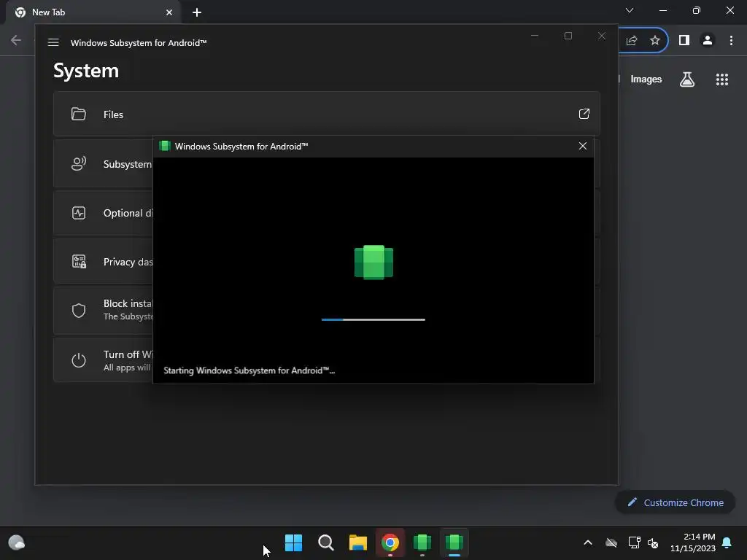Open the weather widget on taskbar
The width and height of the screenshot is (747, 560).
pos(17,542)
